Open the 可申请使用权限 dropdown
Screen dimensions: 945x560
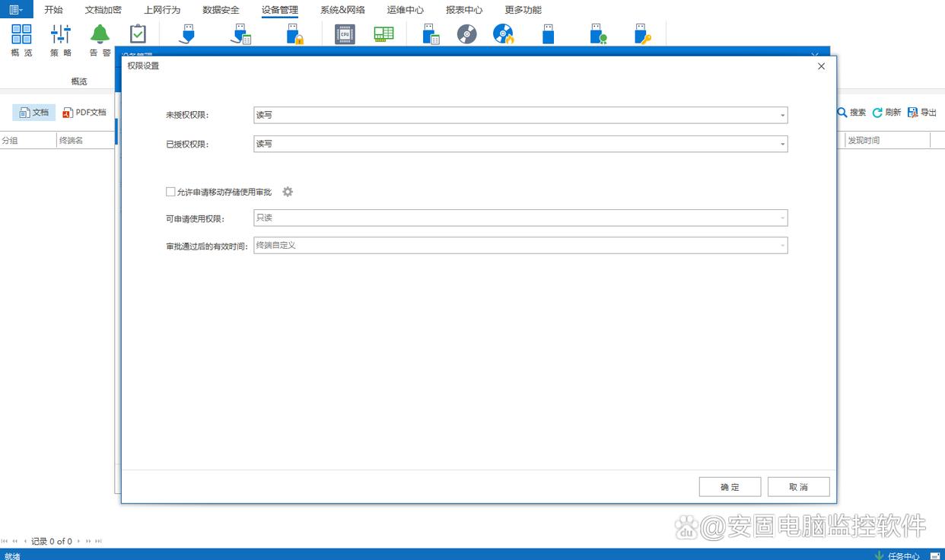[782, 218]
